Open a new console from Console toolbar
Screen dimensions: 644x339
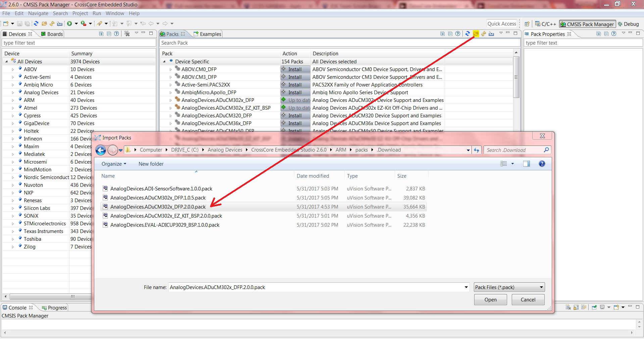point(616,307)
